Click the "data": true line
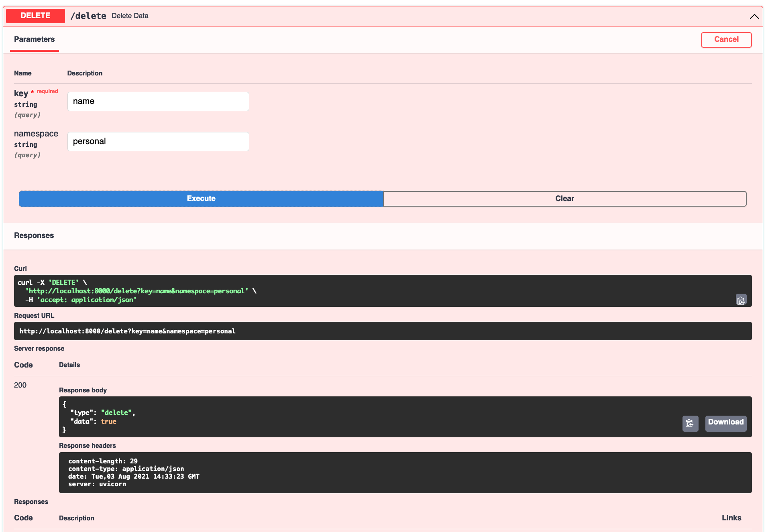This screenshot has width=766, height=532. click(x=93, y=421)
